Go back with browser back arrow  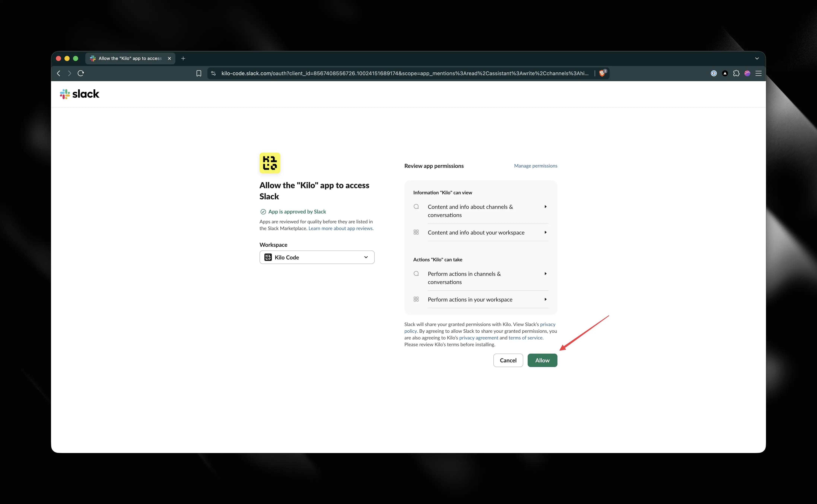59,73
